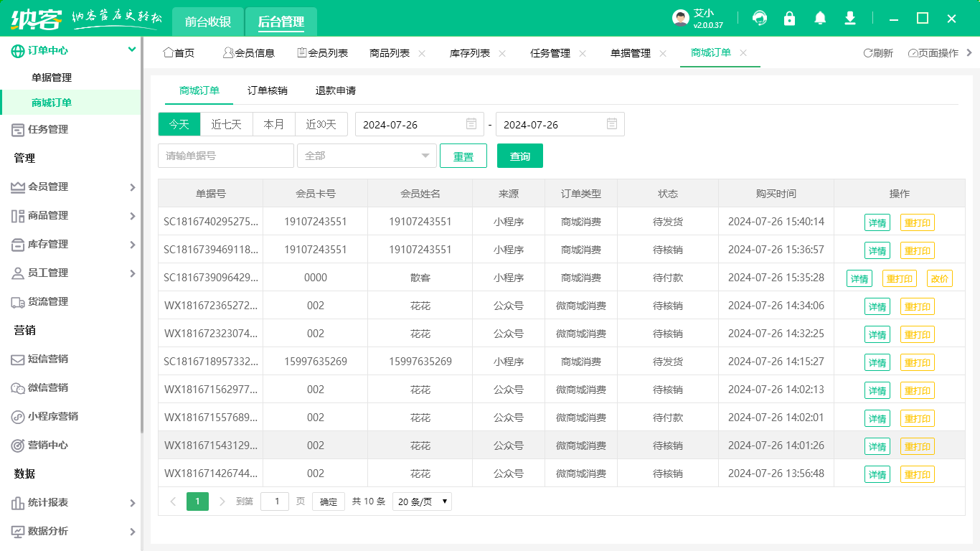Open the calendar icon for start date 2024-07-26
Image resolution: width=980 pixels, height=551 pixels.
[471, 124]
